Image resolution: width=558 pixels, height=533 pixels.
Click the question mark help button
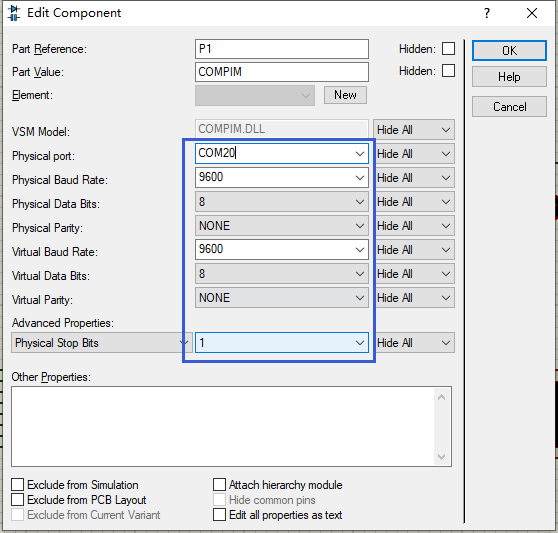point(487,13)
